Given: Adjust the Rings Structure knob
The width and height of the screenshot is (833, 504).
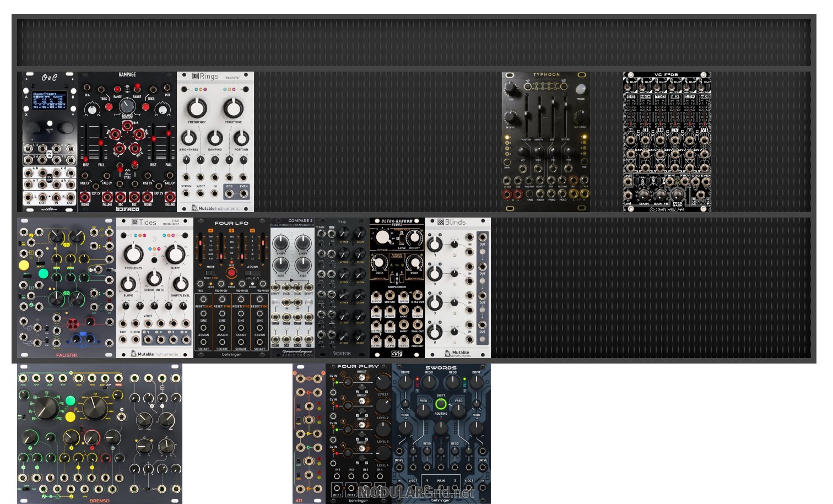Looking at the screenshot, I should pyautogui.click(x=233, y=109).
